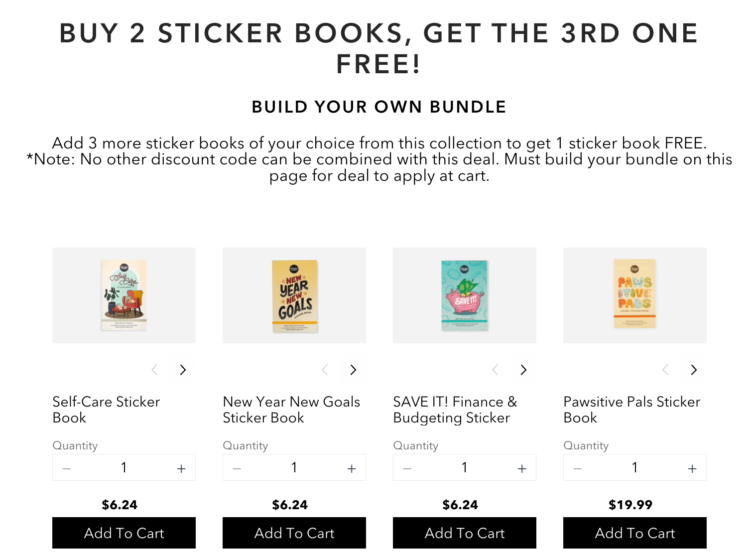Click the next image arrow under SAVE IT! Finance book
Image resolution: width=753 pixels, height=560 pixels.
[x=523, y=370]
